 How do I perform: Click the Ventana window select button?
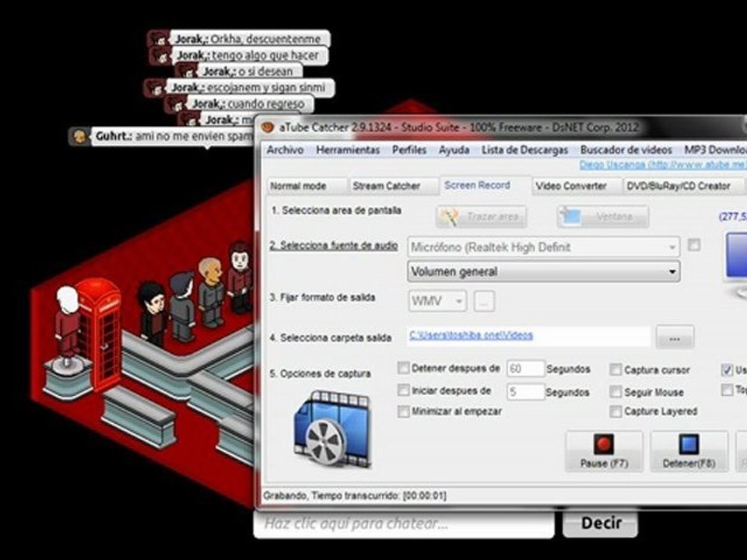[x=603, y=217]
